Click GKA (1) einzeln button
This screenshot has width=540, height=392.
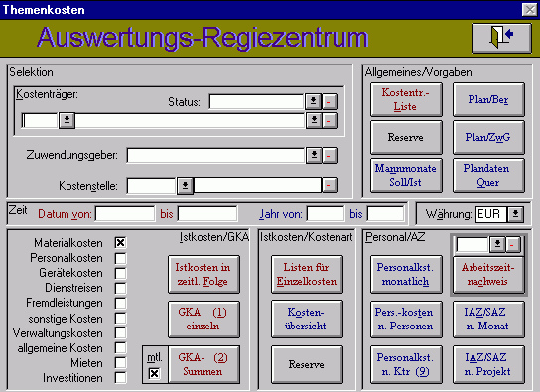[x=203, y=320]
